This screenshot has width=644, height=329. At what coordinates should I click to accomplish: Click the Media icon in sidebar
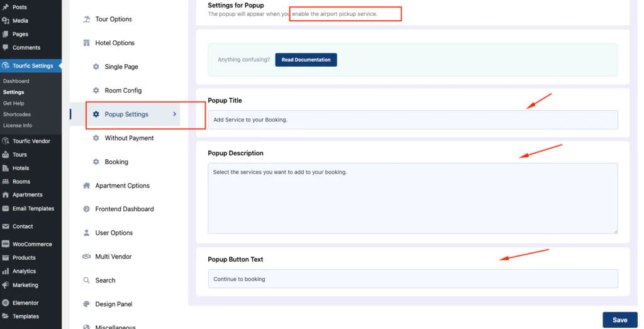pyautogui.click(x=5, y=21)
